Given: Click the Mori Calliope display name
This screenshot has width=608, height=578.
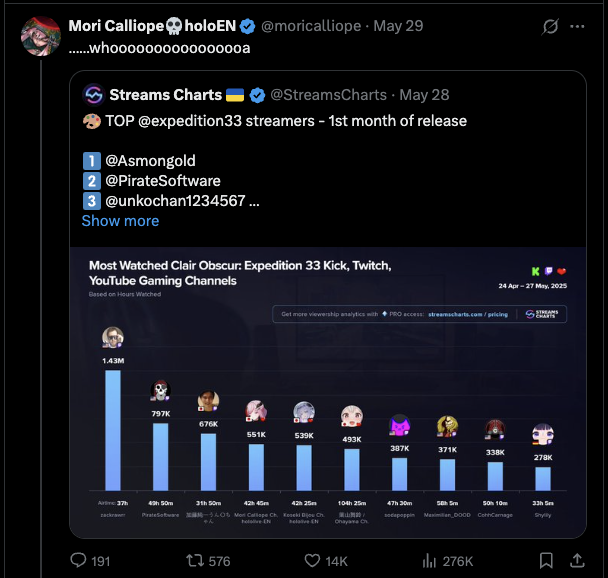Looking at the screenshot, I should 152,26.
